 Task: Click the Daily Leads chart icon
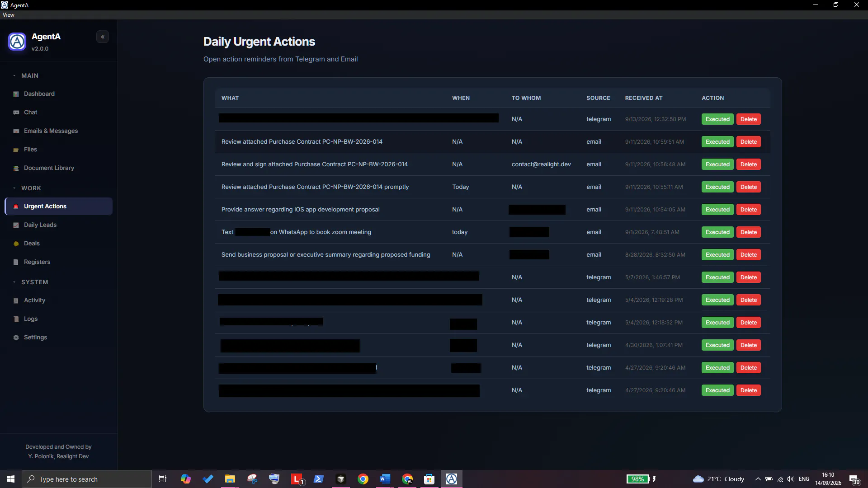tap(16, 225)
